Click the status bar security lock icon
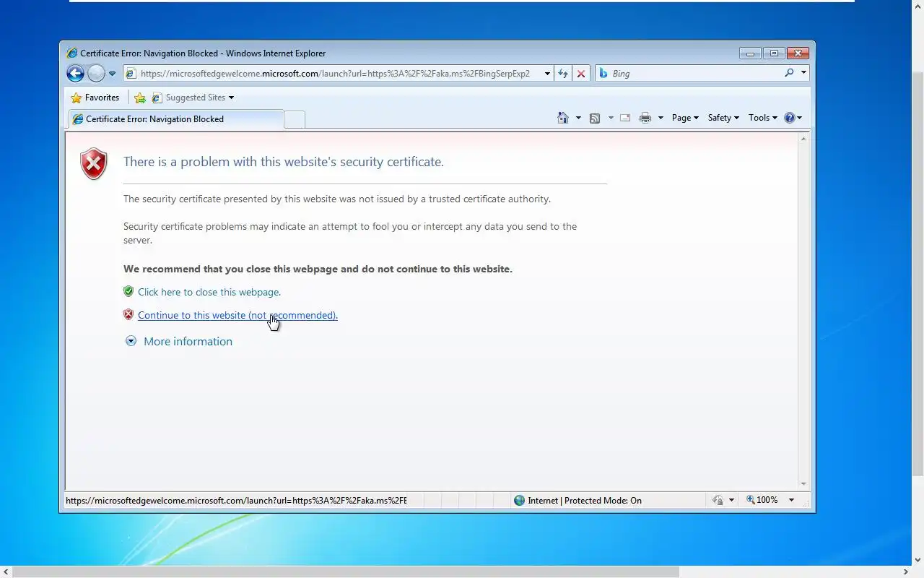 click(x=717, y=500)
